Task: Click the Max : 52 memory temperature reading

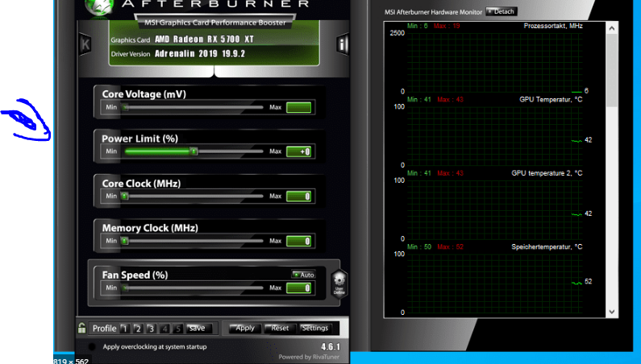Action: pyautogui.click(x=450, y=246)
